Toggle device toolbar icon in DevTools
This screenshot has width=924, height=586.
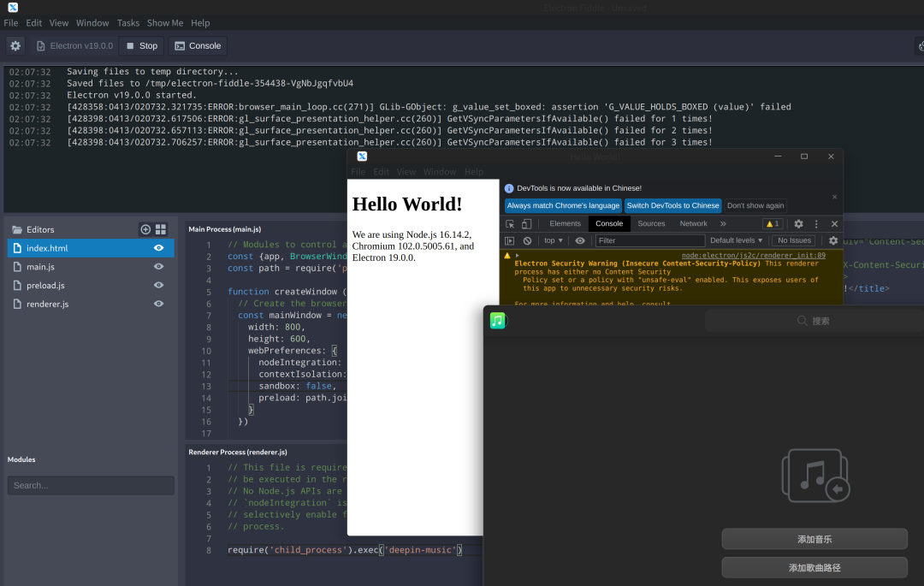(527, 224)
